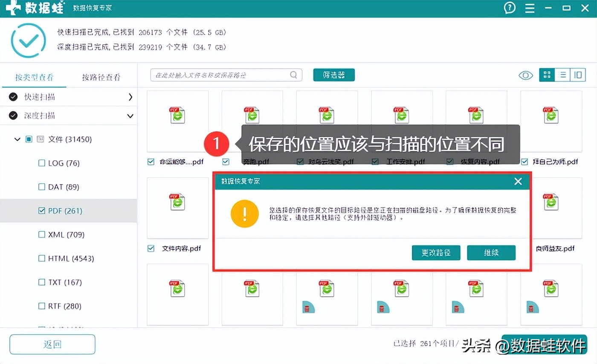597x364 pixels.
Task: Open the detail pane view icon
Action: tap(577, 75)
